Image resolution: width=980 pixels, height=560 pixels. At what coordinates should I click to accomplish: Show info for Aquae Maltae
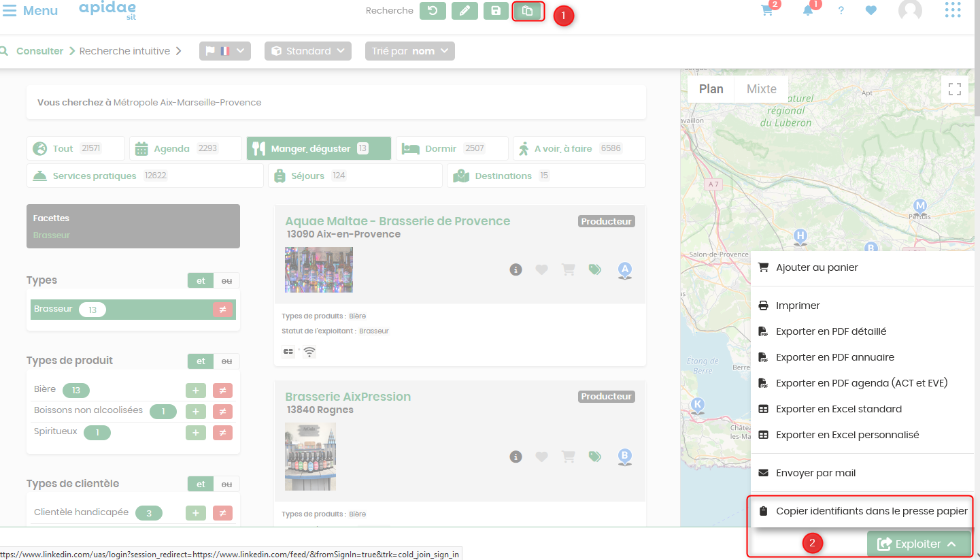point(516,269)
